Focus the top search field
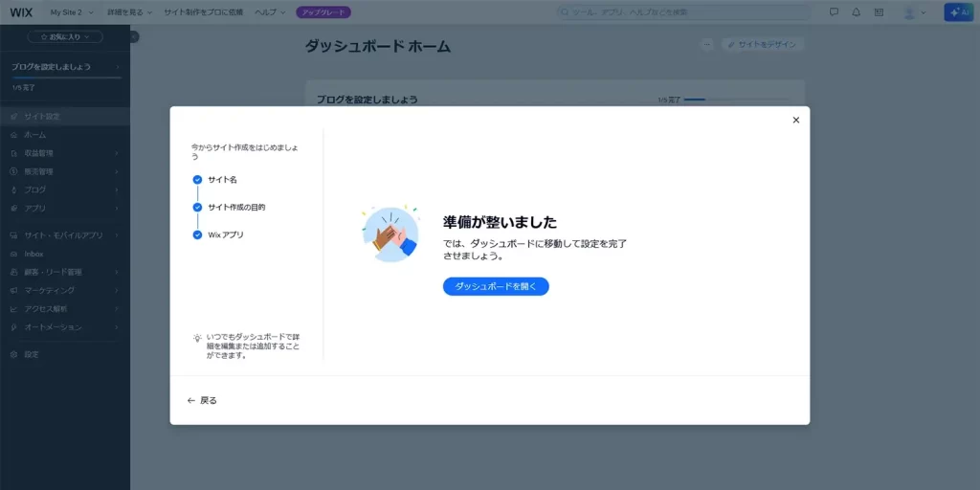 click(684, 12)
